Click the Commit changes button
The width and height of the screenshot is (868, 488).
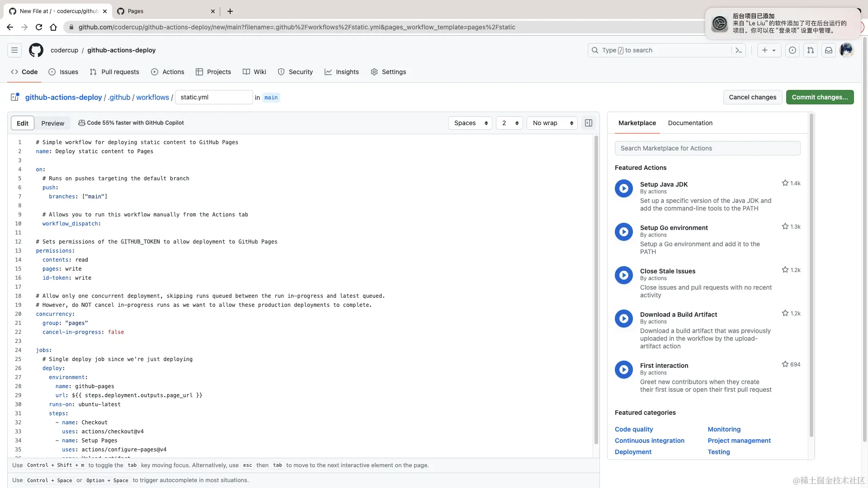coord(820,97)
